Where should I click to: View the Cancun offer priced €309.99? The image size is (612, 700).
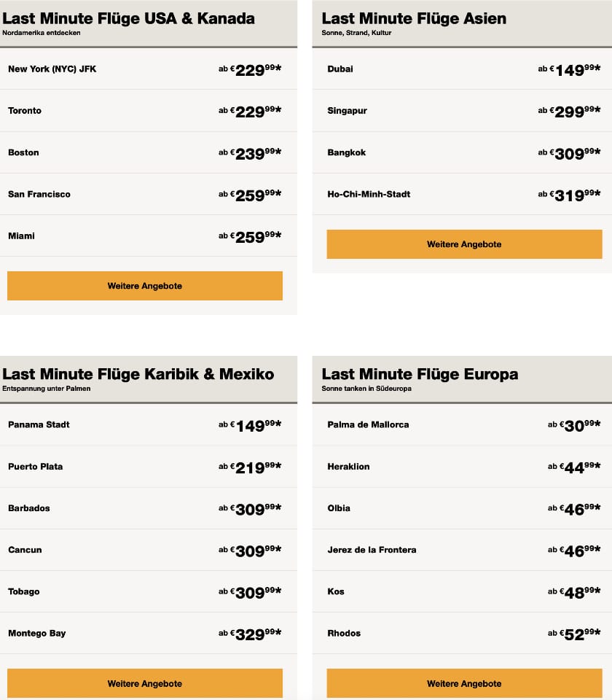click(x=144, y=549)
